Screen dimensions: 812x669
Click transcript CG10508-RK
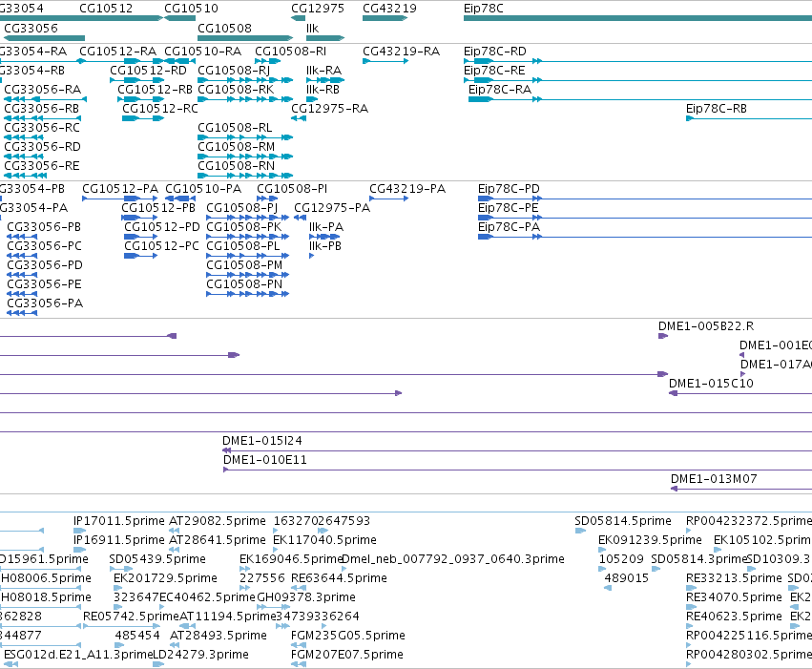[236, 90]
